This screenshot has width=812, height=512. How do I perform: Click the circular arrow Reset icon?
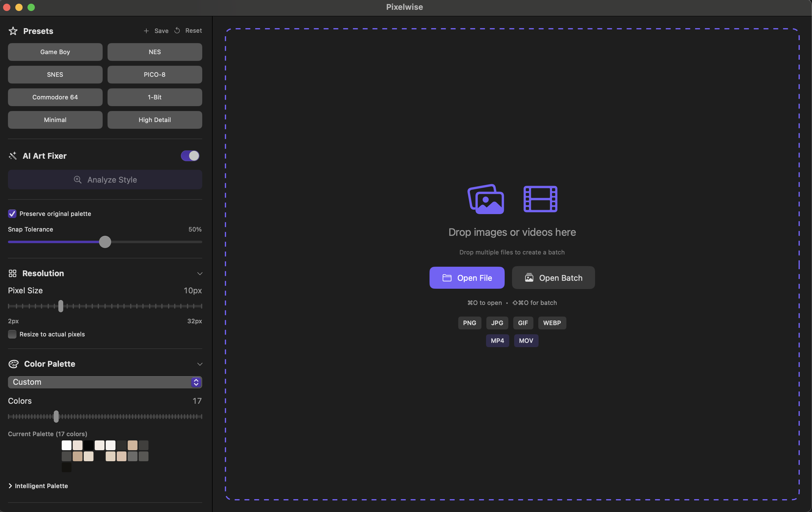coord(177,30)
